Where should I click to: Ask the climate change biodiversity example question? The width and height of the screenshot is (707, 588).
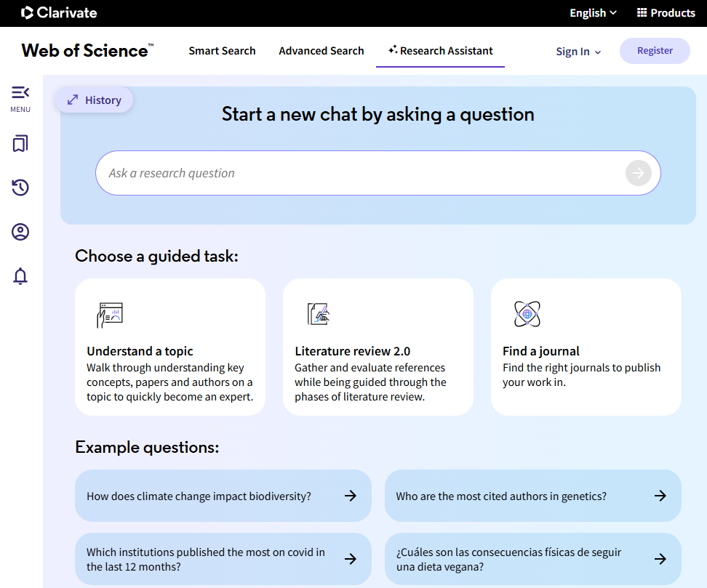tap(223, 496)
